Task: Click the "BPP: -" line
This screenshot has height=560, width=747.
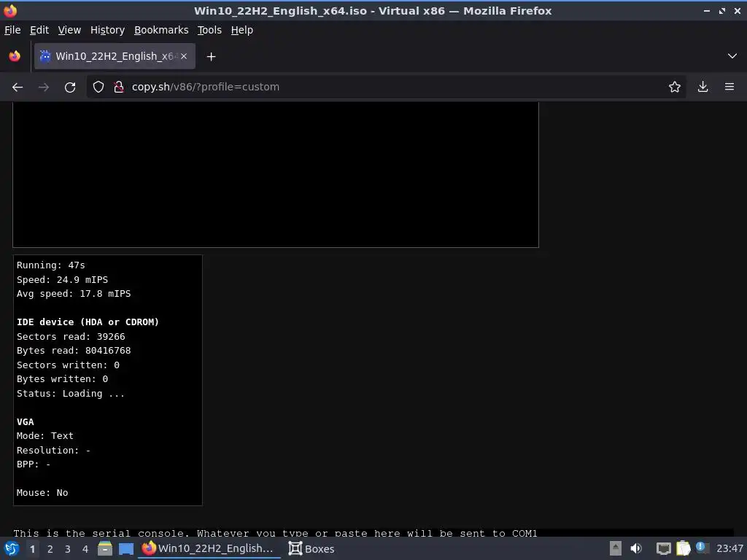Action: click(x=34, y=464)
